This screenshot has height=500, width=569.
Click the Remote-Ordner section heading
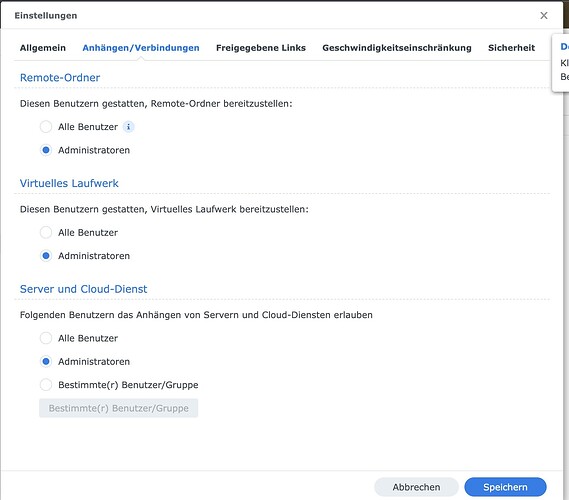(x=60, y=78)
